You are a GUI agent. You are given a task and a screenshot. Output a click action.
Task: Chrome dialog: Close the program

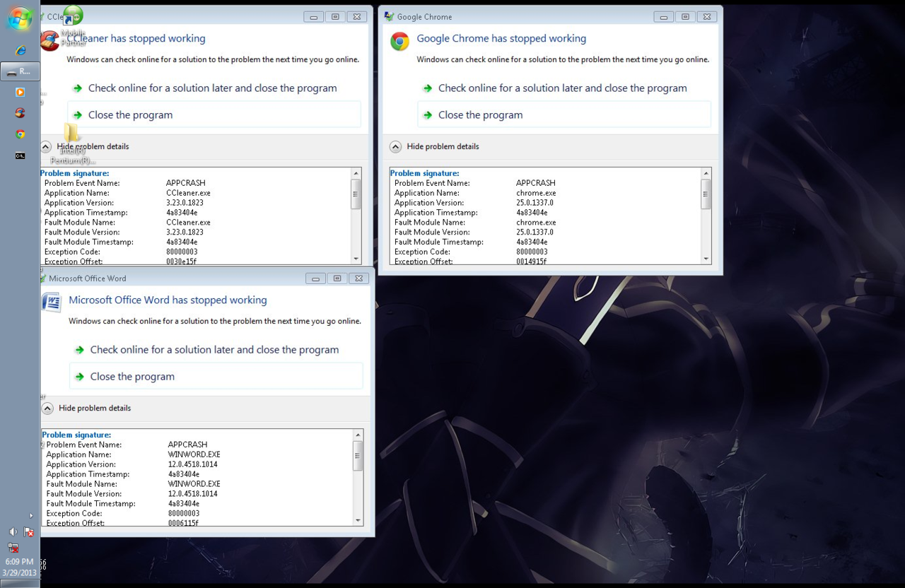564,114
